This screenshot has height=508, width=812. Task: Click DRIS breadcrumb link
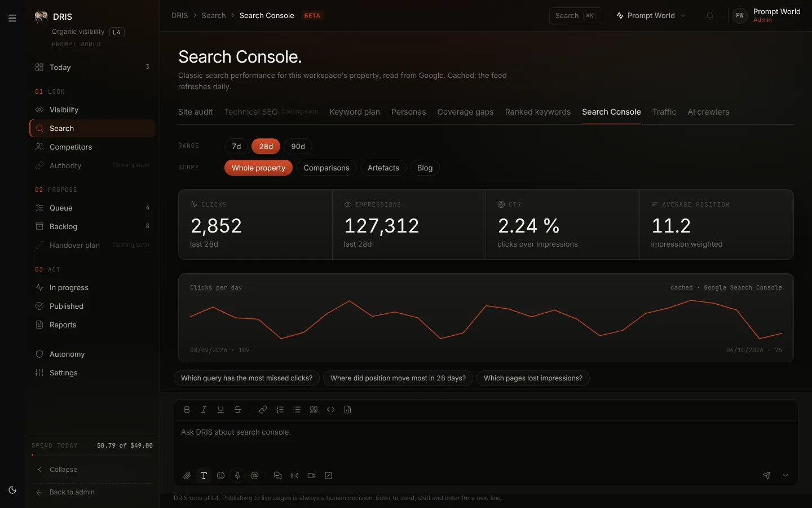point(180,16)
